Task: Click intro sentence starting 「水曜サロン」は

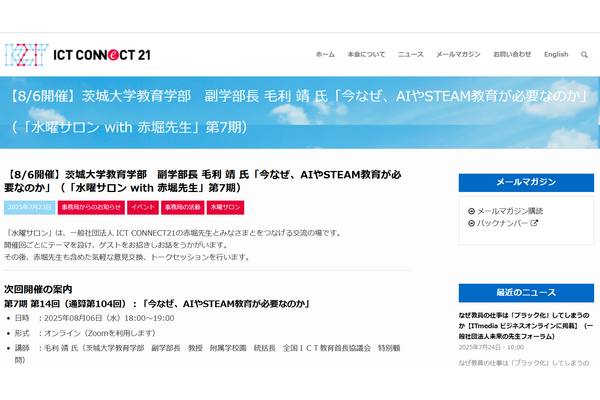Action: click(173, 233)
